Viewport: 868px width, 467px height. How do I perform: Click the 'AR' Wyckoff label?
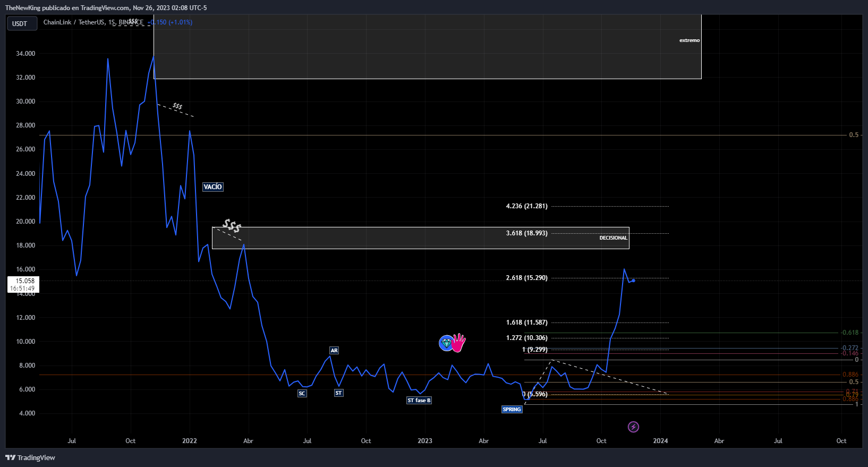[334, 351]
